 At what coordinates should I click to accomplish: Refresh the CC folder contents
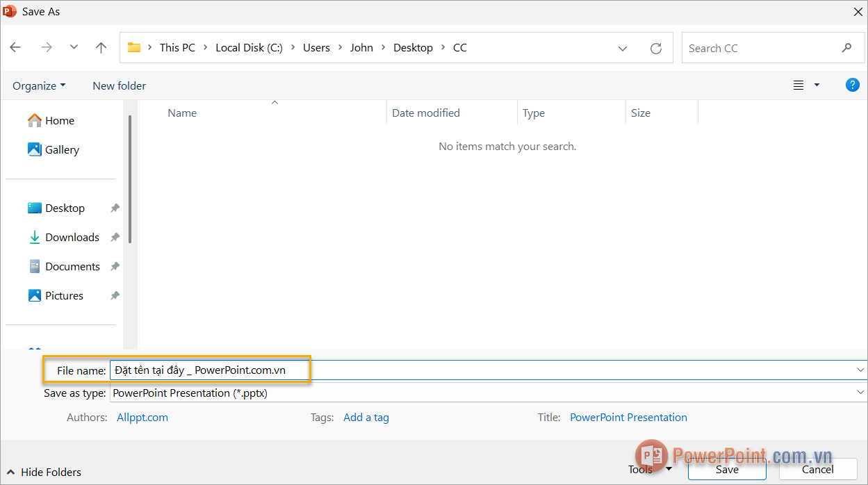(x=655, y=47)
